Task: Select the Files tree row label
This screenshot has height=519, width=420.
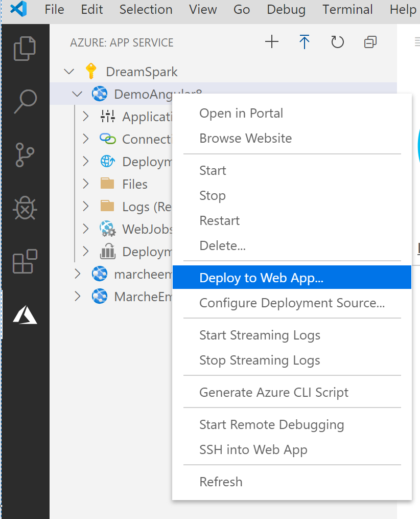Action: (x=135, y=184)
